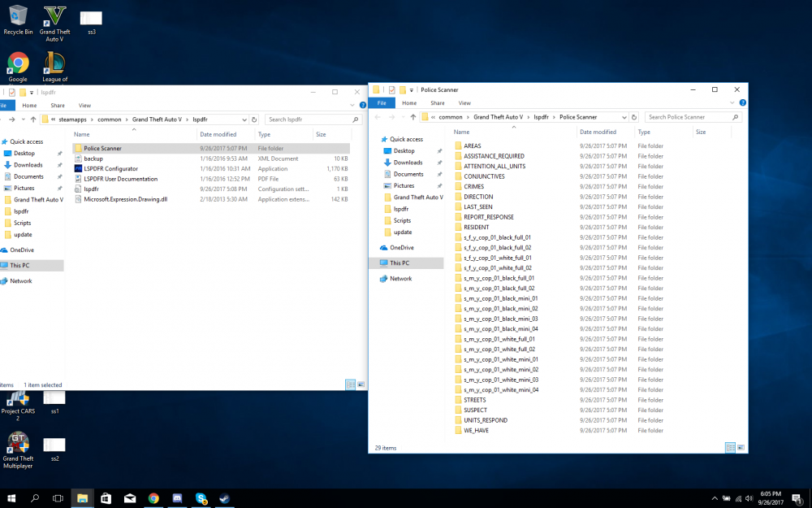Open File menu in Police Scanner window
Viewport: 812px width, 508px height.
click(382, 102)
